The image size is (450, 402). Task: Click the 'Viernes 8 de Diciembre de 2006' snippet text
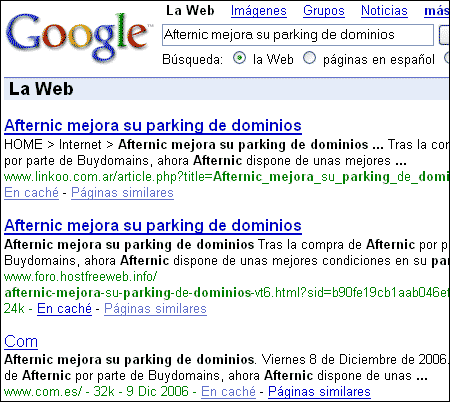pos(354,360)
